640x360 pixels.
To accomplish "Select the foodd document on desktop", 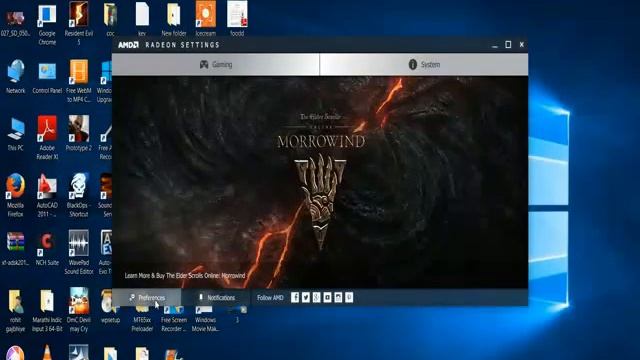I will tap(237, 19).
